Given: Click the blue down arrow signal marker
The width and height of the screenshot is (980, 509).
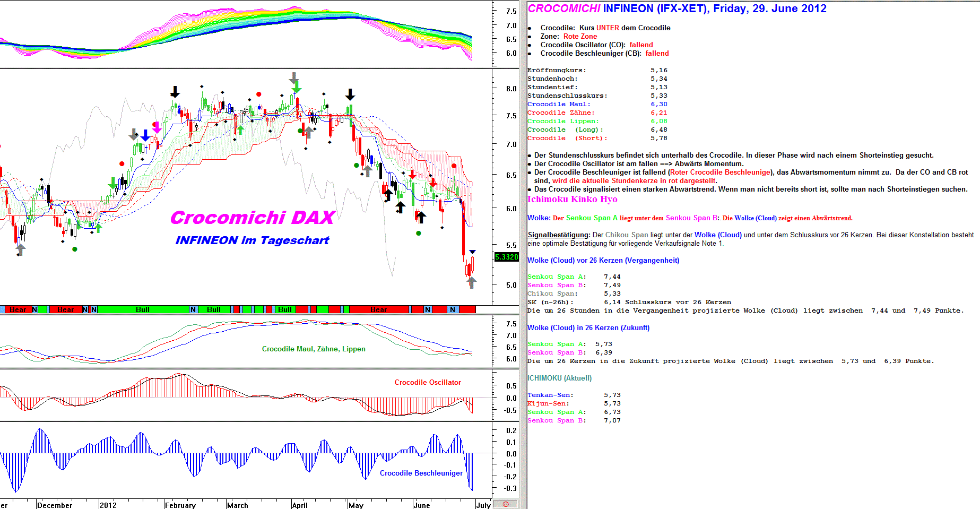Looking at the screenshot, I should tap(145, 136).
